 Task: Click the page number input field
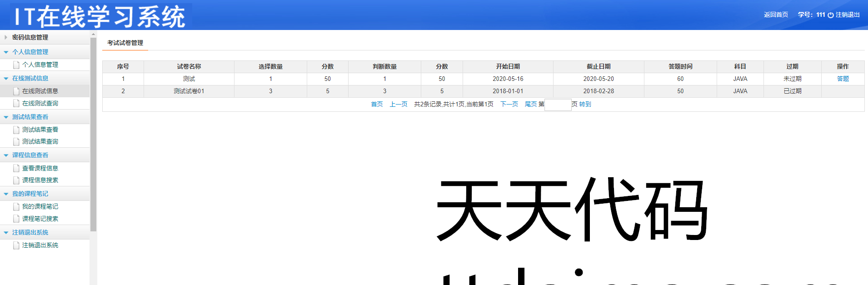pyautogui.click(x=558, y=105)
